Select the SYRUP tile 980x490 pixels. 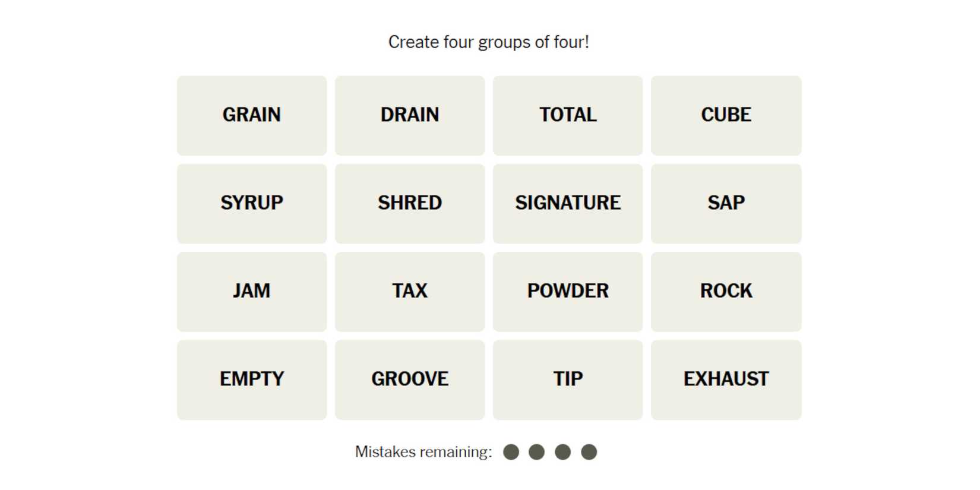tap(252, 203)
